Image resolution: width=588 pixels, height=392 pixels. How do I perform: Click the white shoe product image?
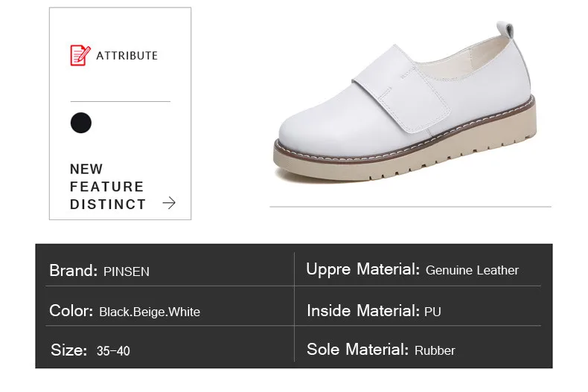(x=405, y=103)
